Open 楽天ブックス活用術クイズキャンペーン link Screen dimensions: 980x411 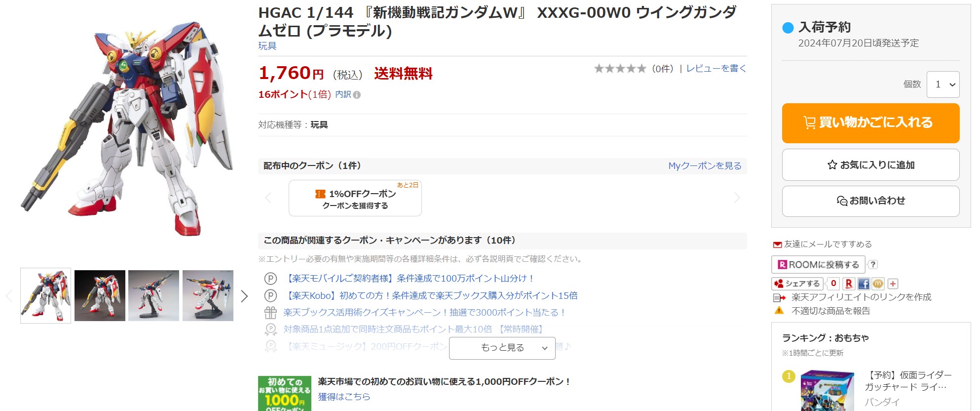click(x=424, y=313)
